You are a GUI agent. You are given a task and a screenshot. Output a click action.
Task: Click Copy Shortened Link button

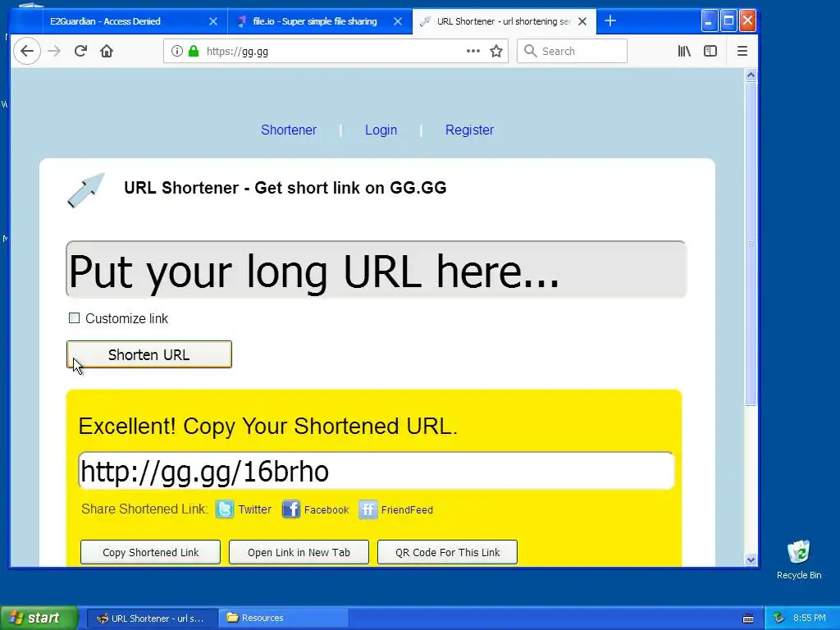point(151,552)
